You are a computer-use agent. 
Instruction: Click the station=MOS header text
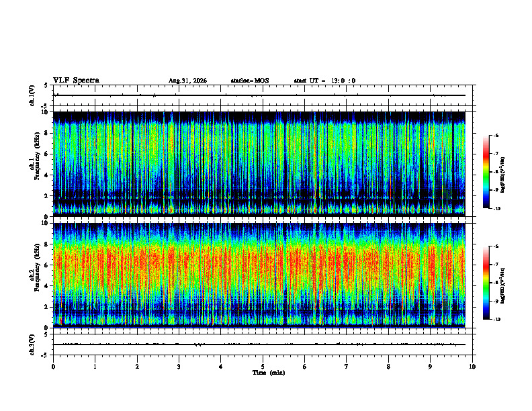250,81
